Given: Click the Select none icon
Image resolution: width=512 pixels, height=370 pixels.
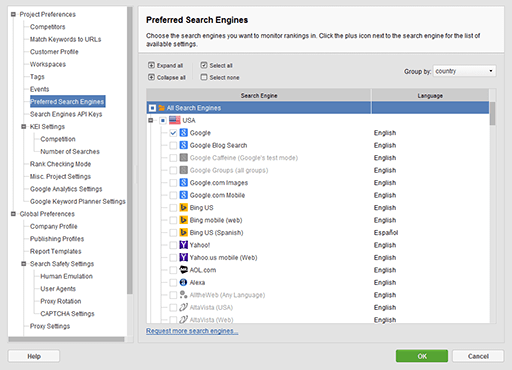Looking at the screenshot, I should 204,77.
